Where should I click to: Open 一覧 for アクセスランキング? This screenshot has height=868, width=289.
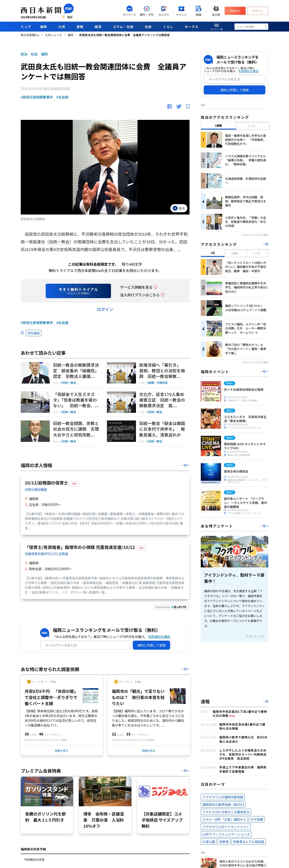click(x=265, y=244)
